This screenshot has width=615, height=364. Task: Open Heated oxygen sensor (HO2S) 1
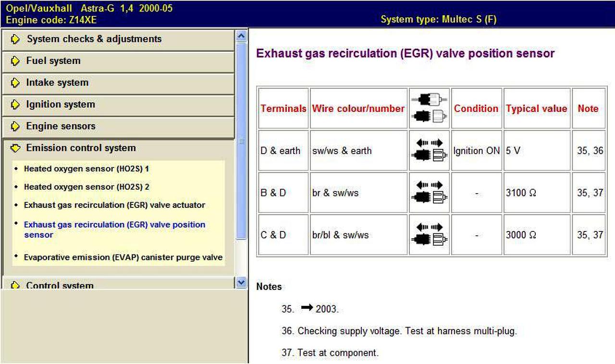pos(86,169)
